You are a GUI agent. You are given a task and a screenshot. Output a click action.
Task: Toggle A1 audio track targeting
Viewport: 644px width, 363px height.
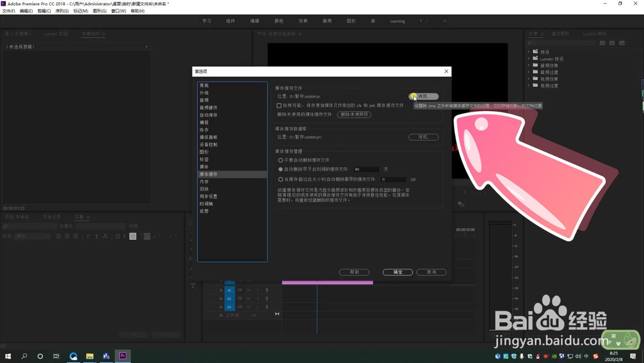click(230, 290)
